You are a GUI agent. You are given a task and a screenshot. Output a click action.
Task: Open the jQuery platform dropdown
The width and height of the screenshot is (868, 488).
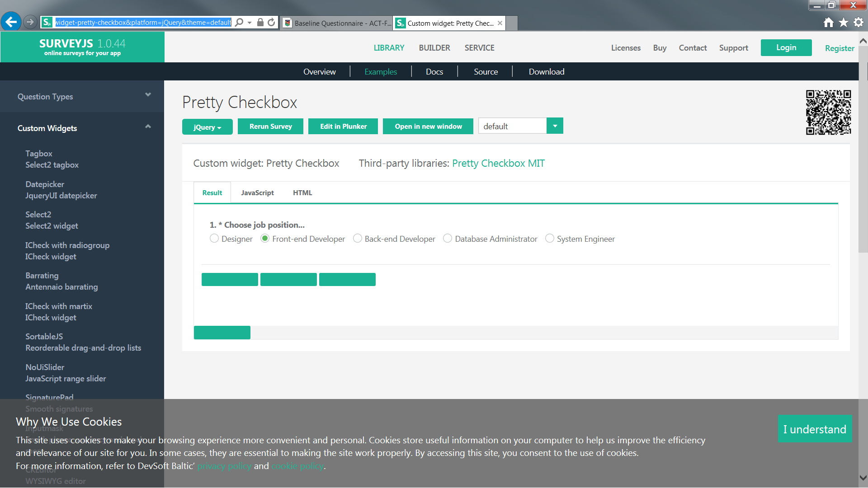[207, 127]
